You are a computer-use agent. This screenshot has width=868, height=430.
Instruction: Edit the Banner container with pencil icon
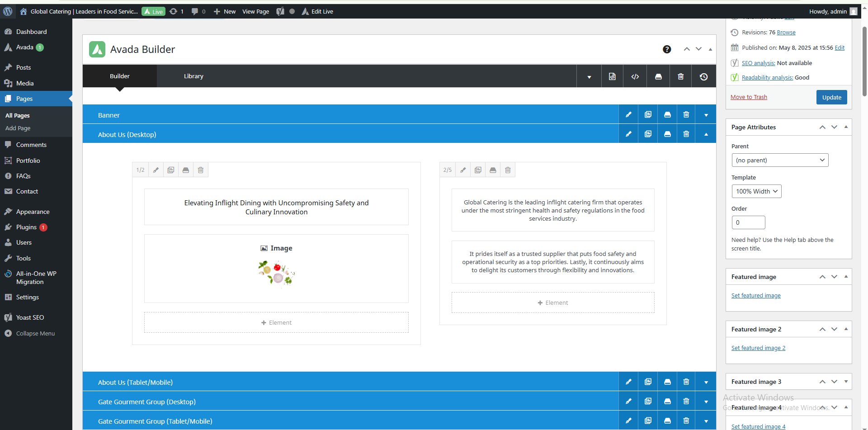(x=628, y=115)
